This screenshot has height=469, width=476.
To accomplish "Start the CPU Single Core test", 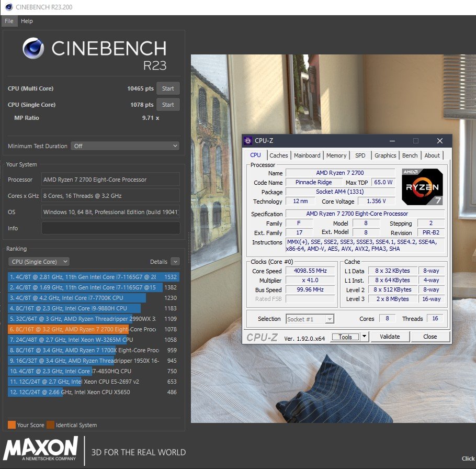I will click(x=168, y=105).
